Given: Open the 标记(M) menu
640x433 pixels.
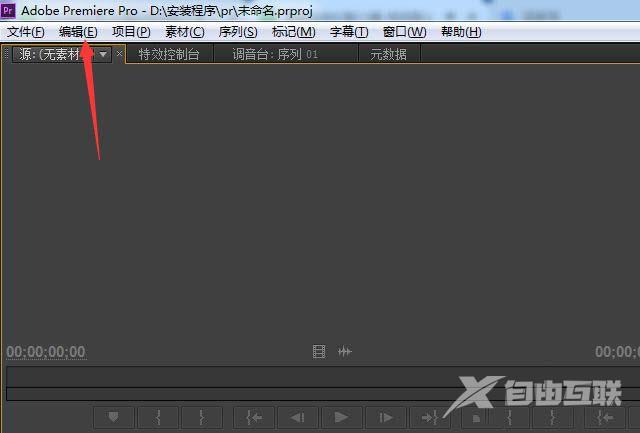Looking at the screenshot, I should (293, 32).
